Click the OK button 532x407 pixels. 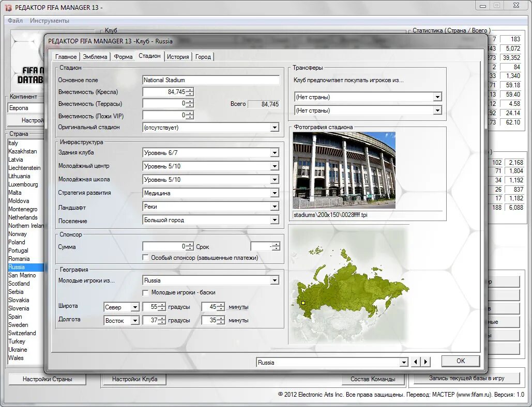(461, 361)
